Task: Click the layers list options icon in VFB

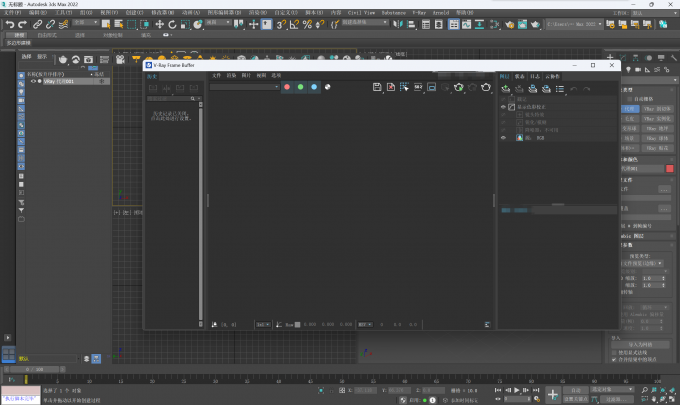Action: [x=560, y=89]
